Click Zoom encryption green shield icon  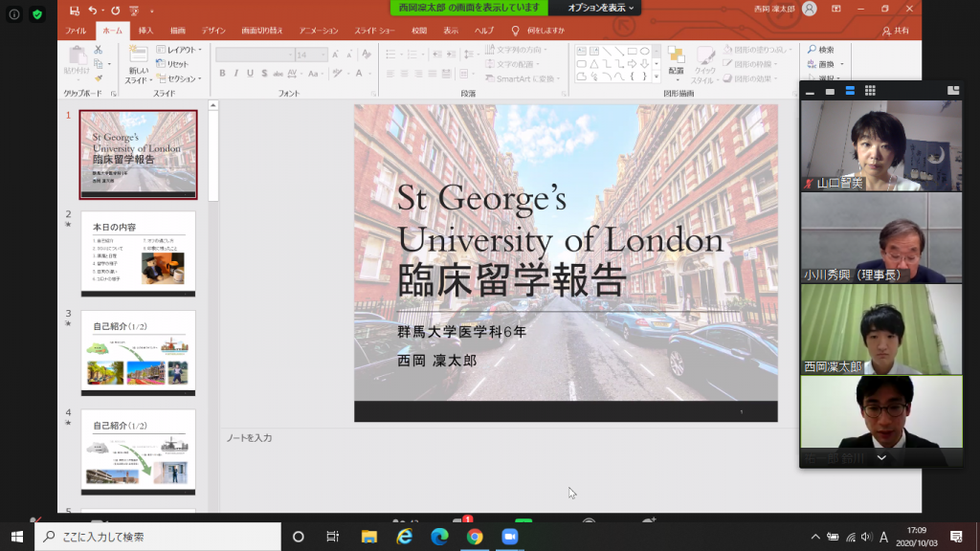click(37, 14)
